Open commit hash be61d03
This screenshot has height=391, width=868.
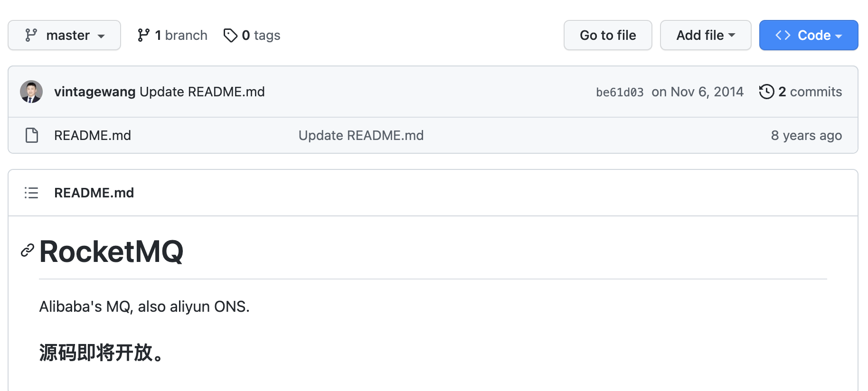620,92
